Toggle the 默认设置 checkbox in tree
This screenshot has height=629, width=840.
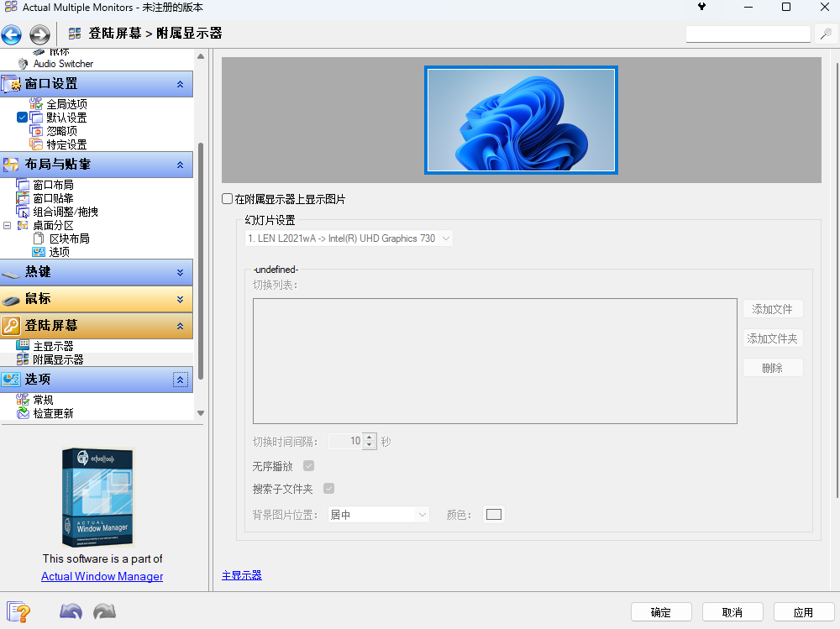pos(22,117)
